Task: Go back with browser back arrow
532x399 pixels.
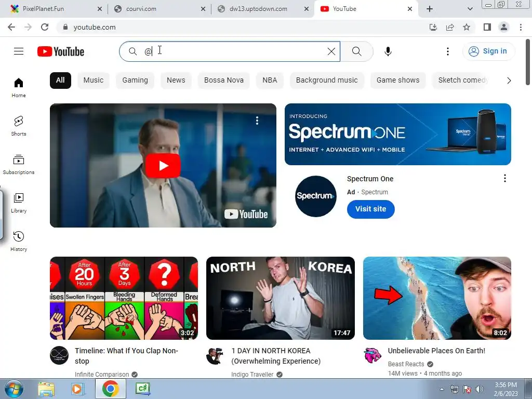Action: coord(11,27)
